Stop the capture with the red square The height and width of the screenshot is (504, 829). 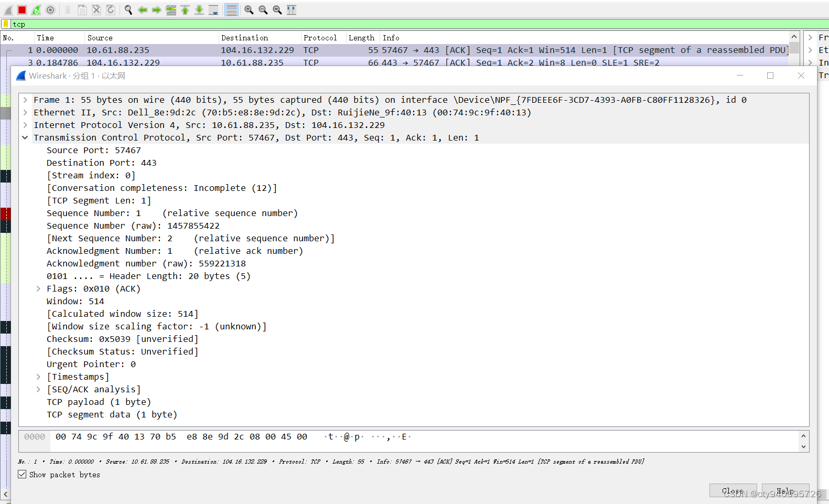pyautogui.click(x=22, y=10)
